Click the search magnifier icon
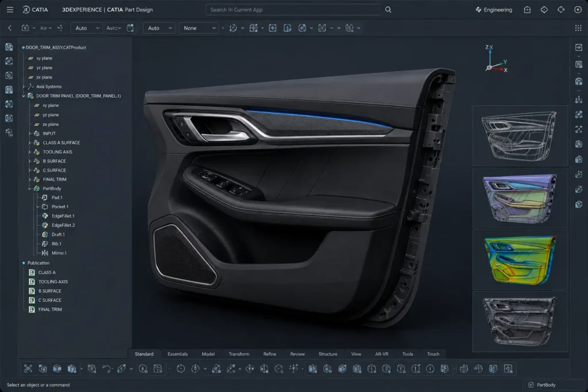This screenshot has height=392, width=588. (x=388, y=10)
